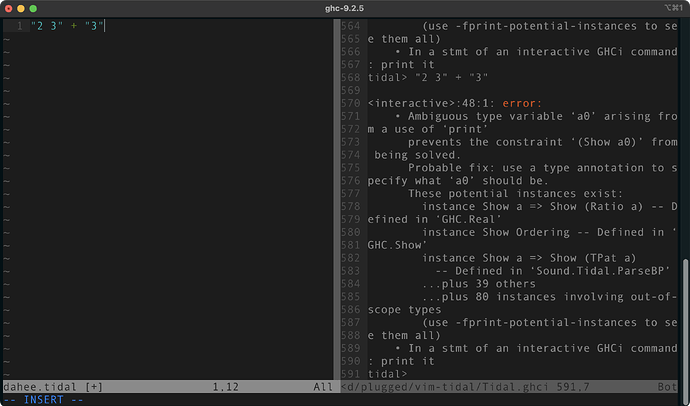The image size is (690, 406).
Task: Click ...plus 80 instances line 585
Action: tap(549, 296)
